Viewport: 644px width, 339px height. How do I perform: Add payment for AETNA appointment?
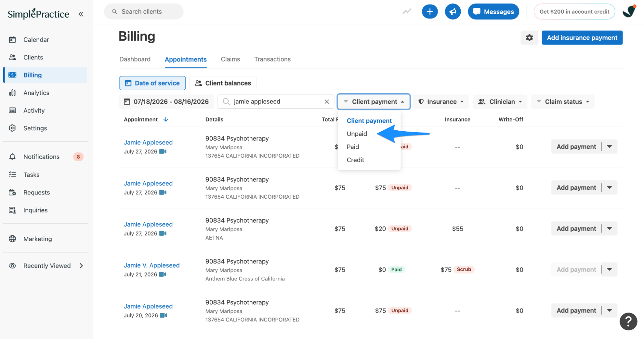point(576,228)
